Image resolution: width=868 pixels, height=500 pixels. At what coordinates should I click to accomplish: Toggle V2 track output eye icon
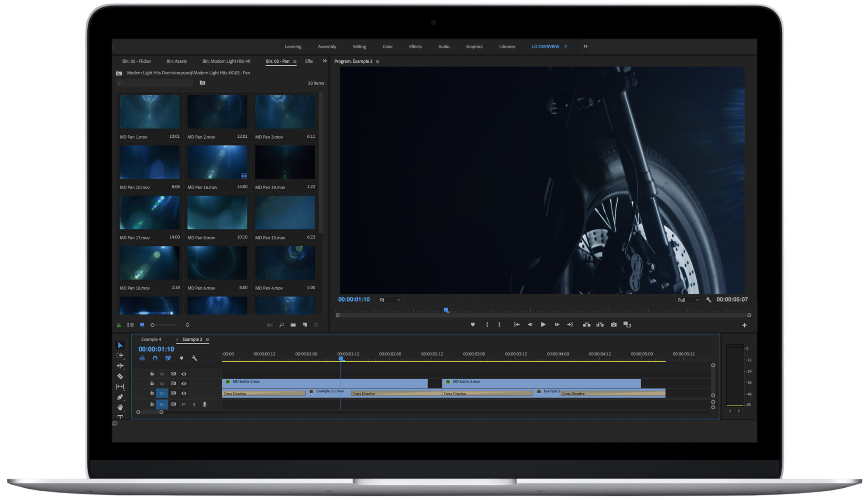point(184,383)
